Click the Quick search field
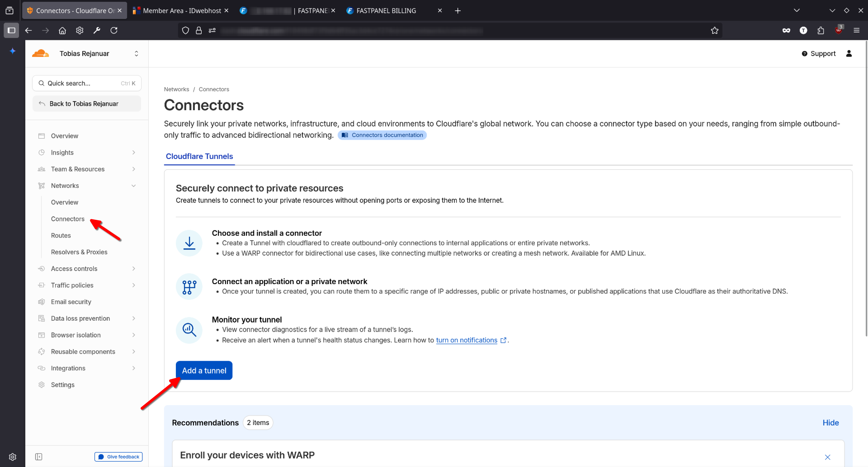 87,83
